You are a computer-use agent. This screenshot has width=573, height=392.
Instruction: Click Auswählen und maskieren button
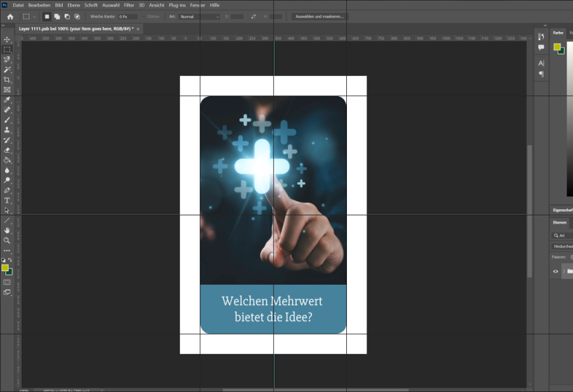[320, 17]
